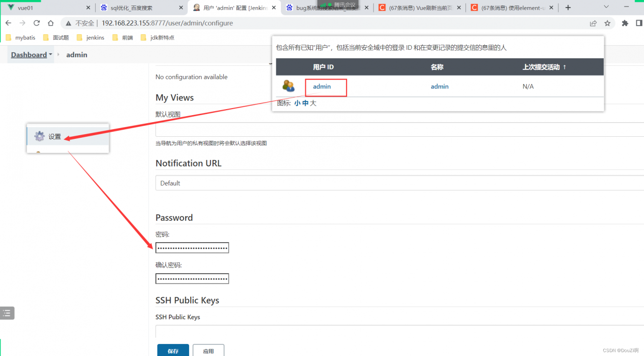Set icon size to 中
Screen dimensions: 644x356
305,103
